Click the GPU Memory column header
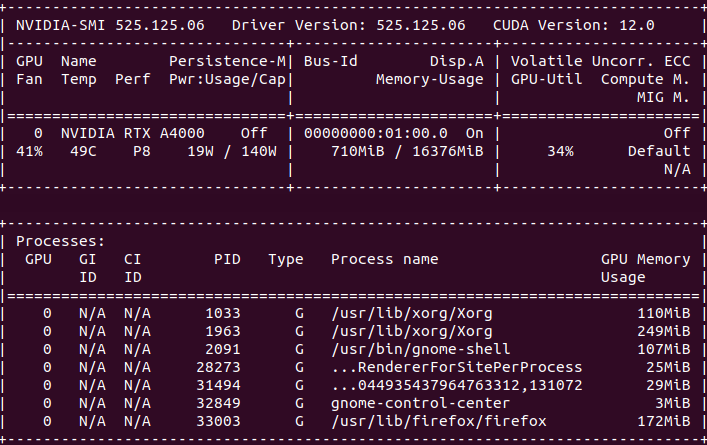 point(646,259)
